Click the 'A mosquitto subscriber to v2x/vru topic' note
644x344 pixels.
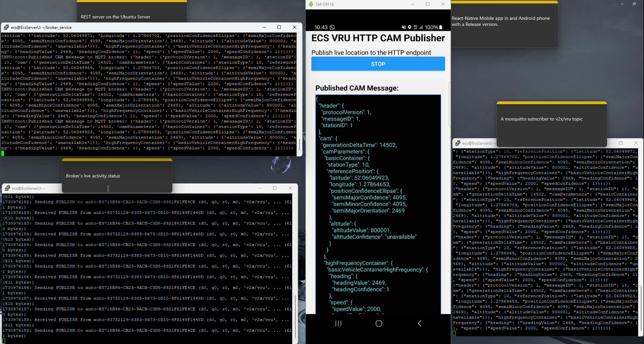(x=552, y=124)
